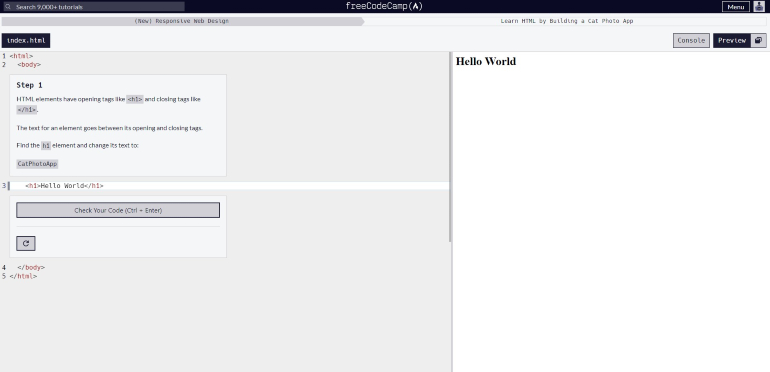This screenshot has height=372, width=770.
Task: Click the search magnifier icon
Action: (8, 7)
